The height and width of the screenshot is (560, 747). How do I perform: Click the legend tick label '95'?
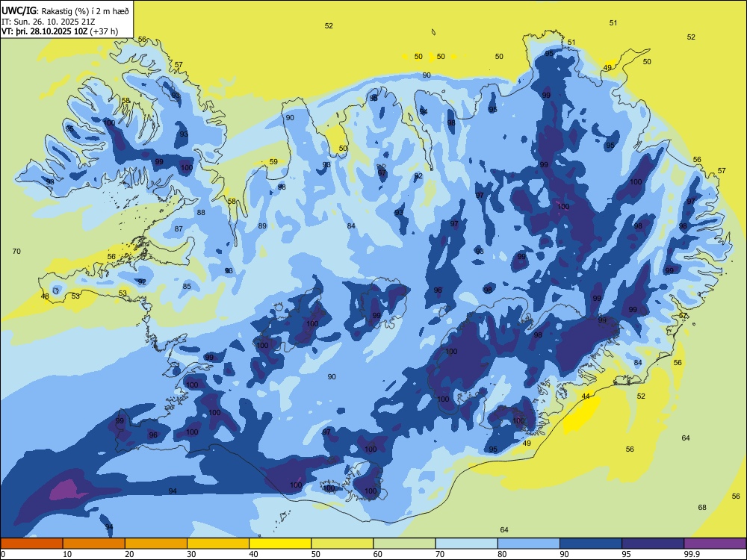tap(627, 554)
